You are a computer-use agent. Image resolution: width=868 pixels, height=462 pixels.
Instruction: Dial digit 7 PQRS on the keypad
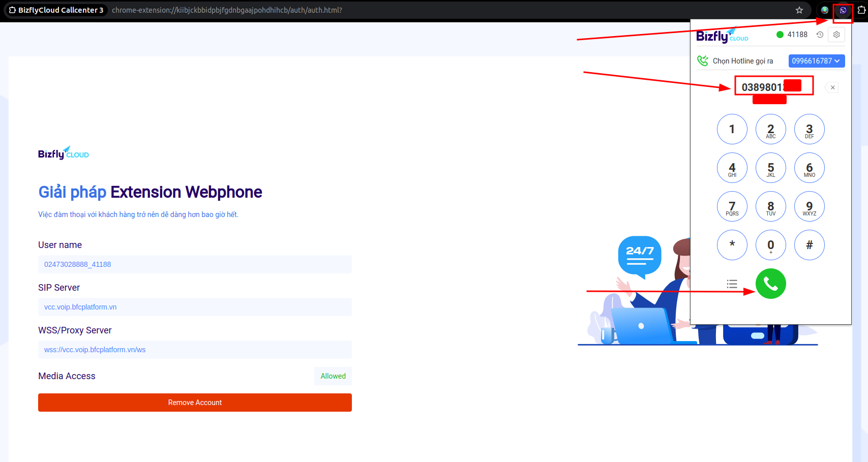coord(732,206)
